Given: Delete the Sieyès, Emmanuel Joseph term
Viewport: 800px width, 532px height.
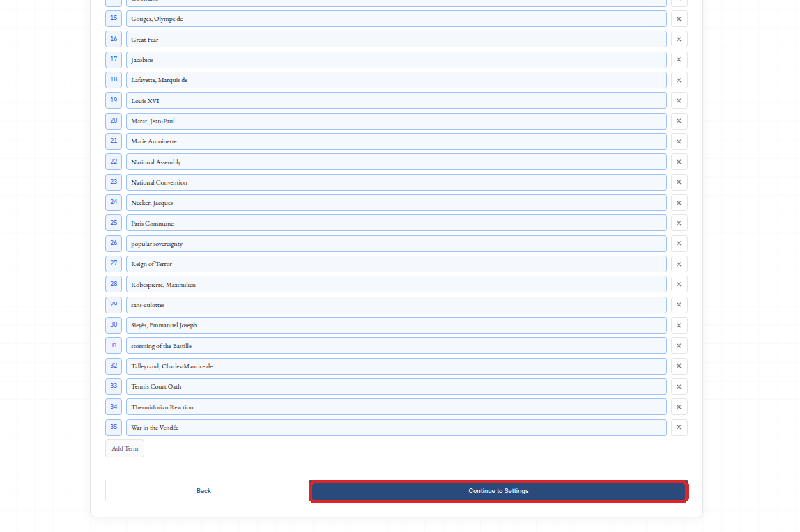Looking at the screenshot, I should pos(679,325).
